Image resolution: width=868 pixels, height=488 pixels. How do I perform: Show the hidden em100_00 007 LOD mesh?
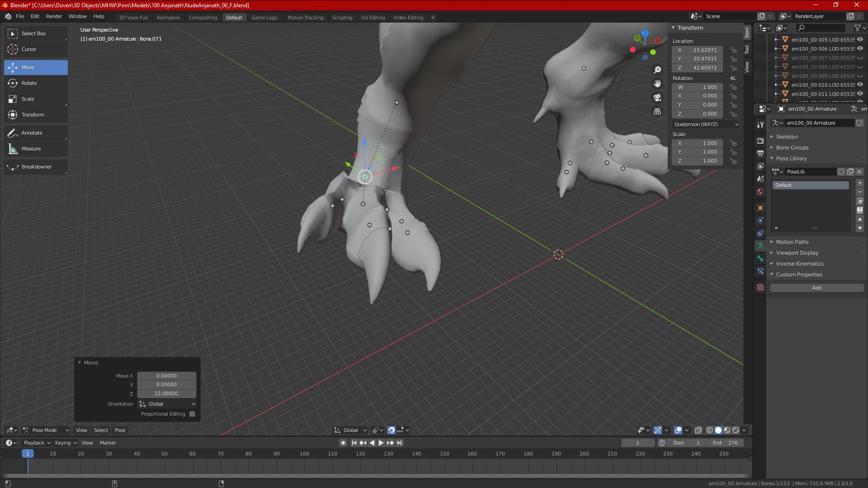click(860, 58)
